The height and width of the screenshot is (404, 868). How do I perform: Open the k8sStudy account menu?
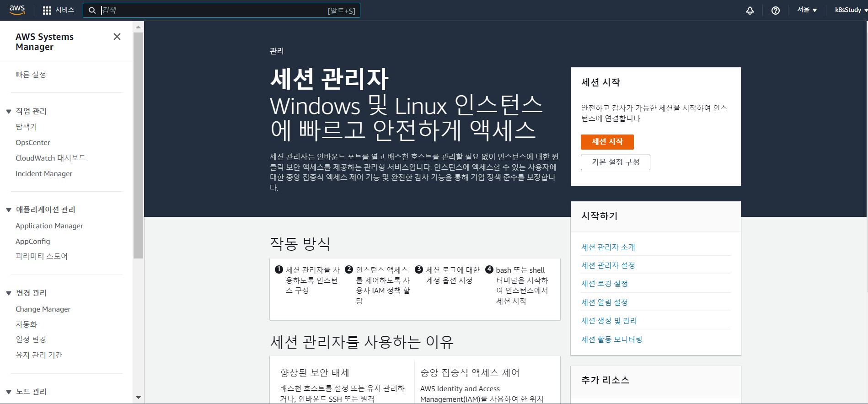tap(851, 10)
